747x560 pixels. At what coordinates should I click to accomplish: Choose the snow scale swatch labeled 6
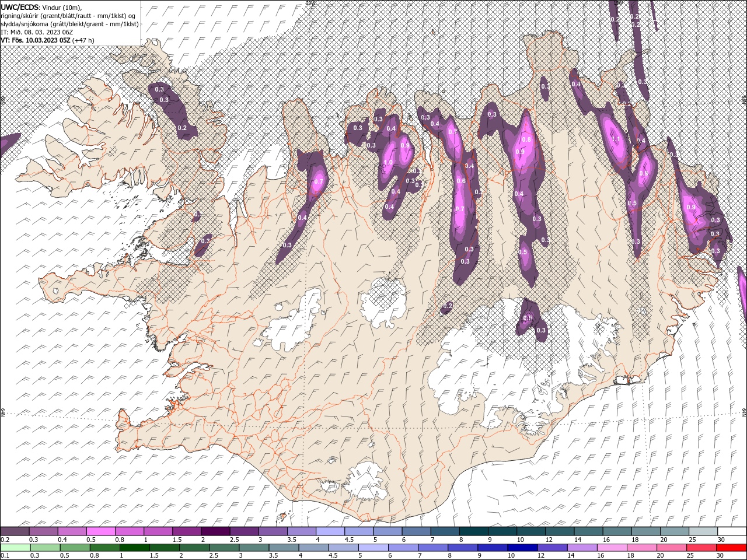point(416,531)
